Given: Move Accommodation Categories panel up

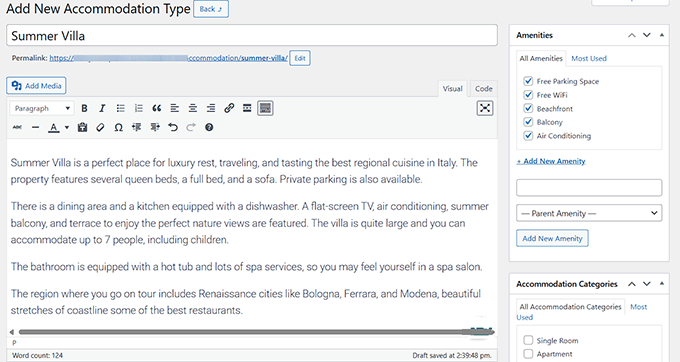Looking at the screenshot, I should tap(632, 284).
